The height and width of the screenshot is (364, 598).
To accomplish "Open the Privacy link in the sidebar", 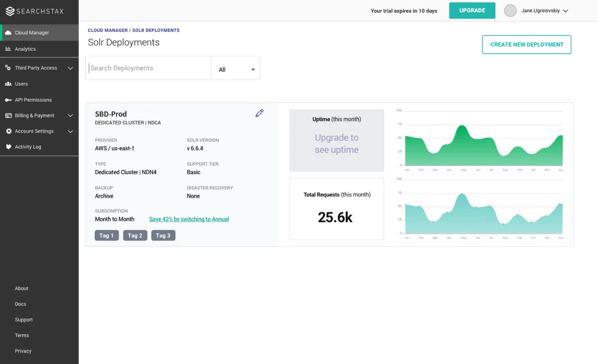I will click(x=23, y=351).
